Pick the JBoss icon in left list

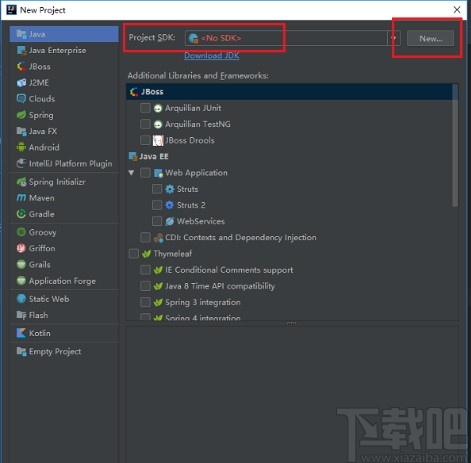click(x=21, y=66)
